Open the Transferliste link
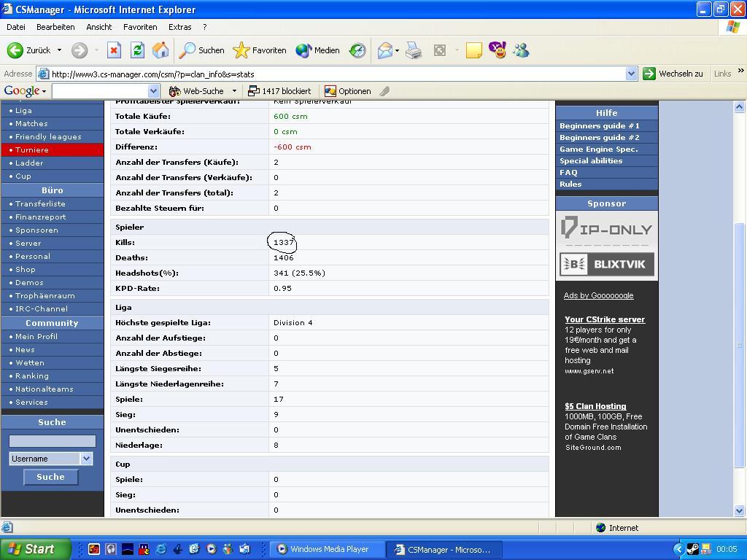Viewport: 747px width, 560px height. coord(41,203)
